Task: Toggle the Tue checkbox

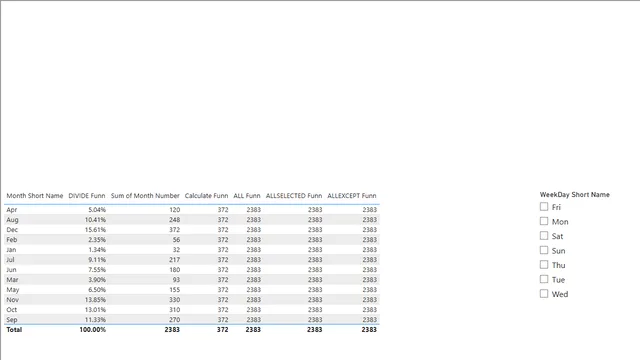Action: point(544,279)
